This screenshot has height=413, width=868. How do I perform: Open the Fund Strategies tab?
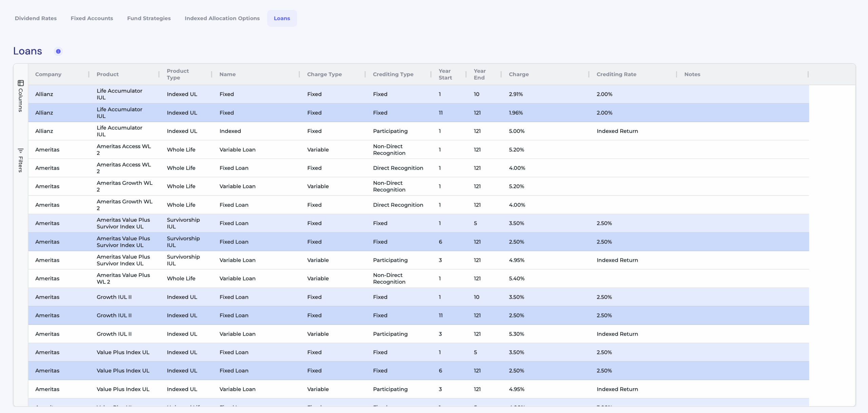[149, 18]
